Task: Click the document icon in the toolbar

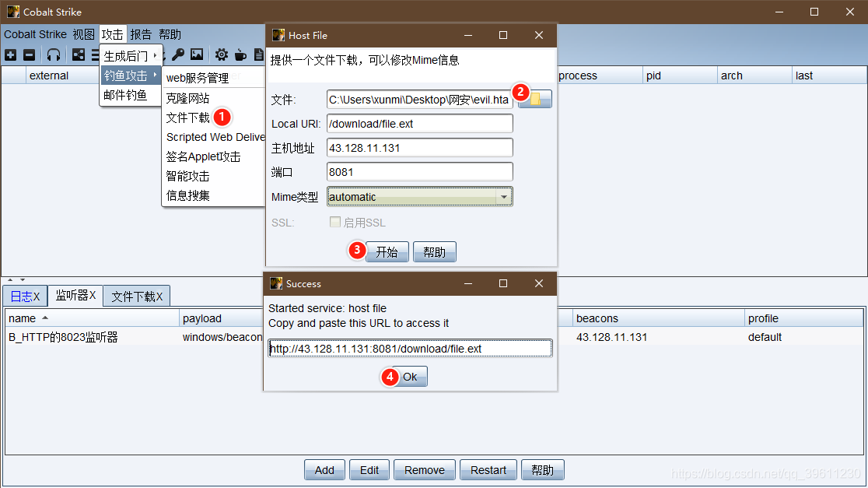Action: point(258,54)
